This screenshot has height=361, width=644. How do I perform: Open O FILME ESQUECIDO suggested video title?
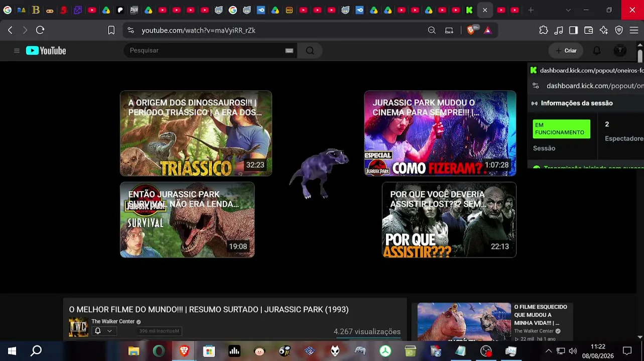(541, 315)
